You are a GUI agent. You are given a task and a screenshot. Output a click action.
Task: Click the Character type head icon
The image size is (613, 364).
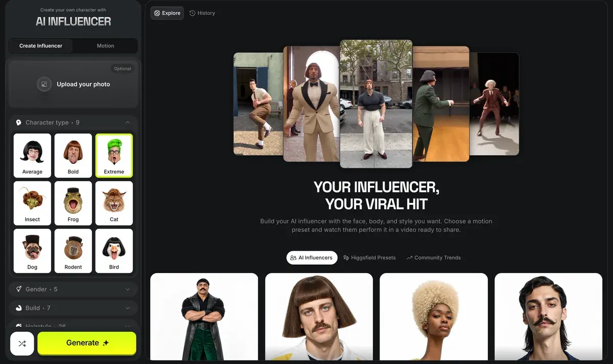[x=18, y=123]
